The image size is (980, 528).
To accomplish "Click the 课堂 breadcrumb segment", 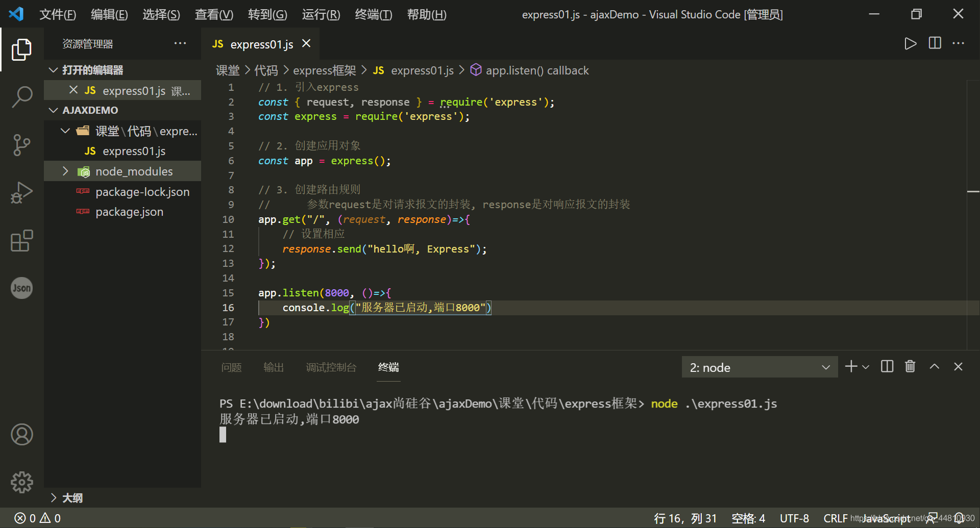I will pos(228,70).
